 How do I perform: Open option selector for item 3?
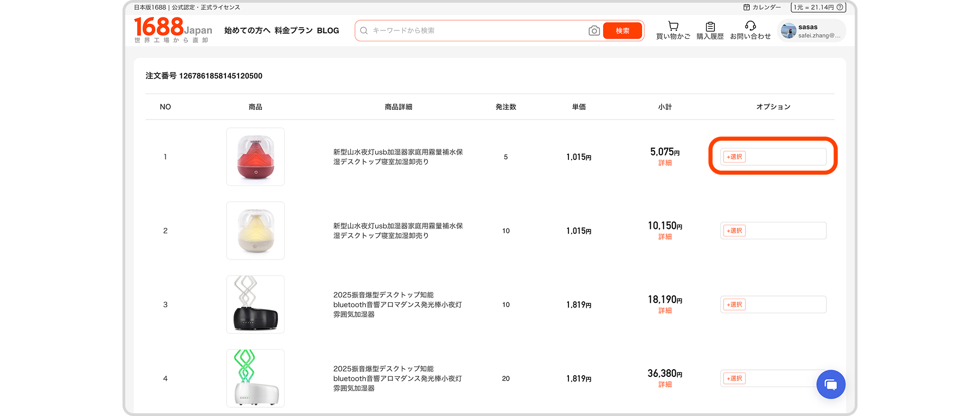point(734,305)
